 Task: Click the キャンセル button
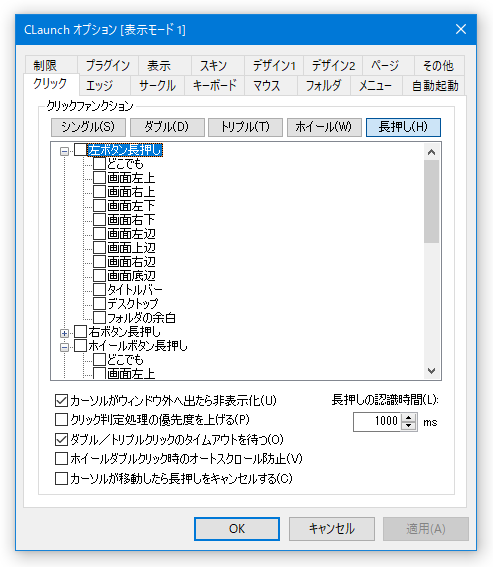(x=331, y=529)
